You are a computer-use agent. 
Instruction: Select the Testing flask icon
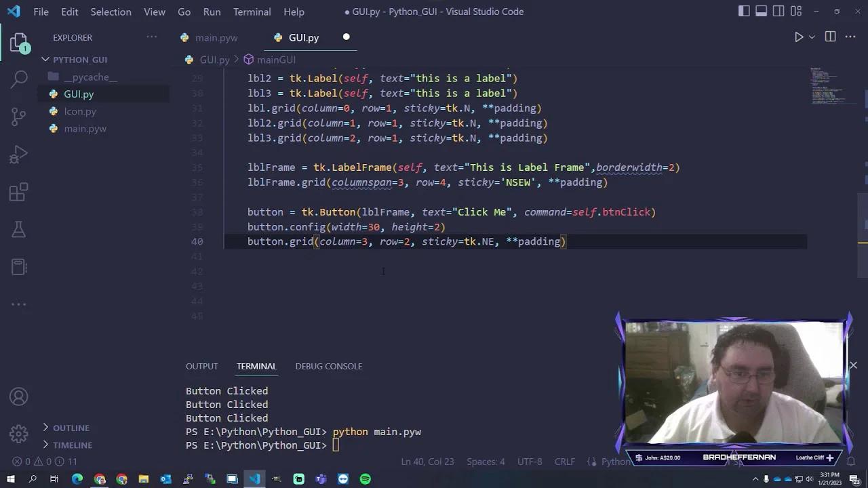coord(18,229)
